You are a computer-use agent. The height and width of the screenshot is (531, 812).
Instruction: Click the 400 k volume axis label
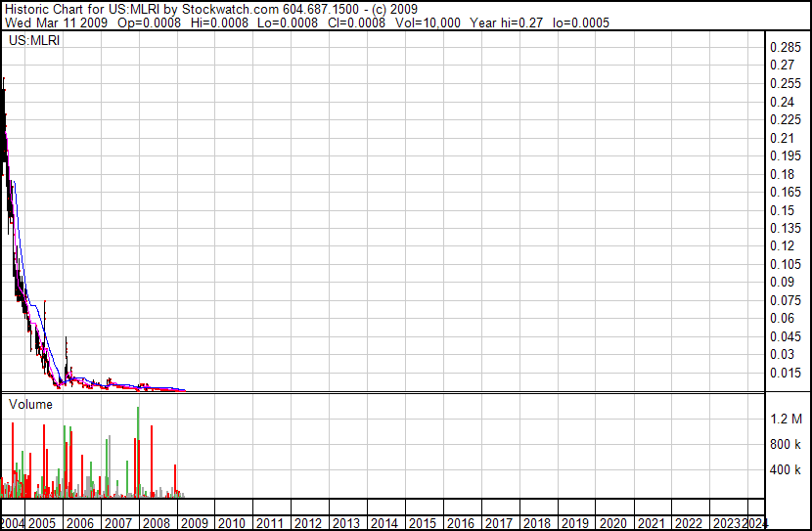786,470
